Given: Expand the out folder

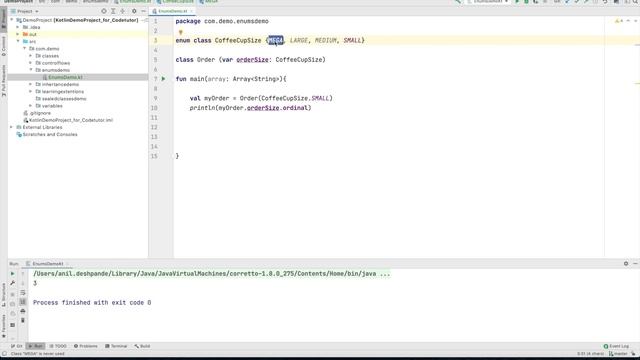Looking at the screenshot, I should (18, 34).
